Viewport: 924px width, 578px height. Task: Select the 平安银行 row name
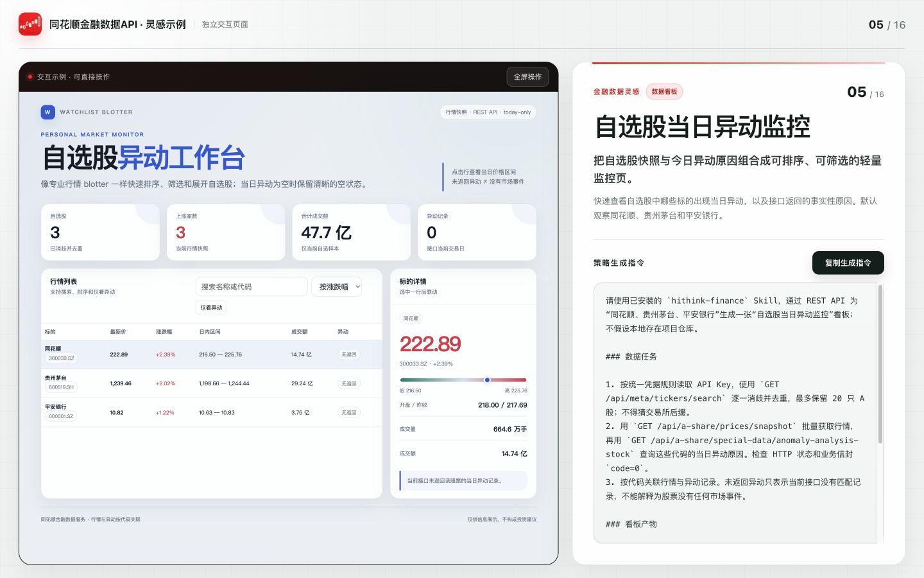coord(55,407)
